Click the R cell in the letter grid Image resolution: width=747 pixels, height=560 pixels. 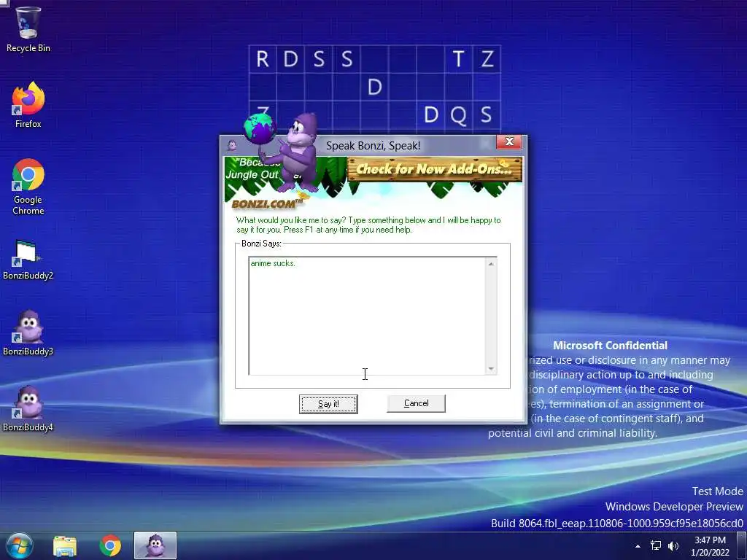tap(263, 59)
